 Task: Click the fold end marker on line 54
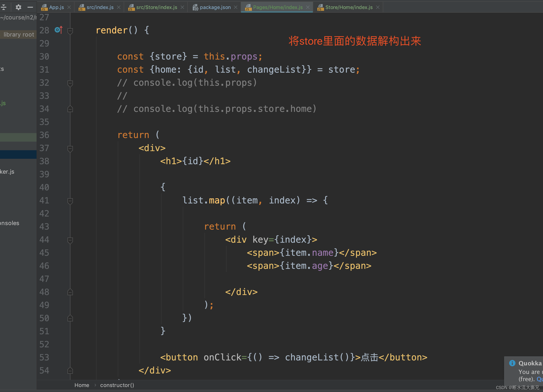click(x=70, y=371)
